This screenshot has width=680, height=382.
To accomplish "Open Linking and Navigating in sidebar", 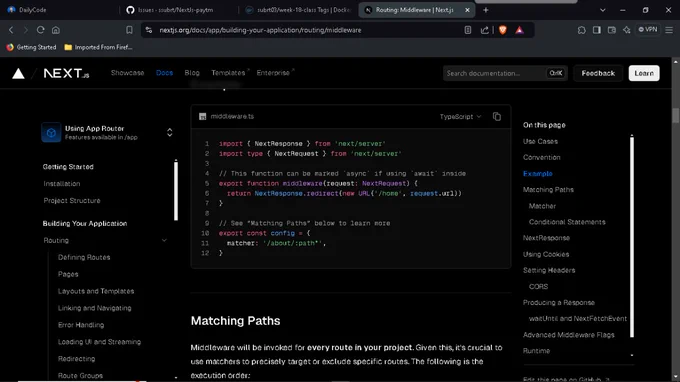I will [x=95, y=308].
